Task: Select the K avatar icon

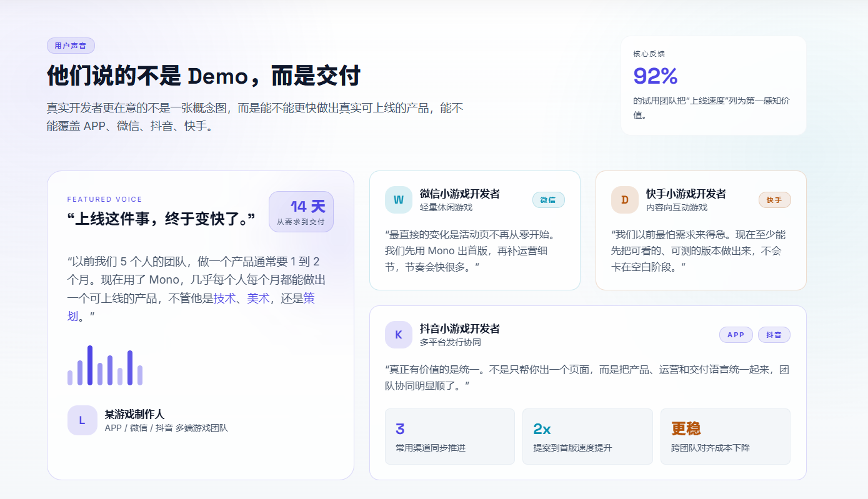Action: tap(399, 335)
